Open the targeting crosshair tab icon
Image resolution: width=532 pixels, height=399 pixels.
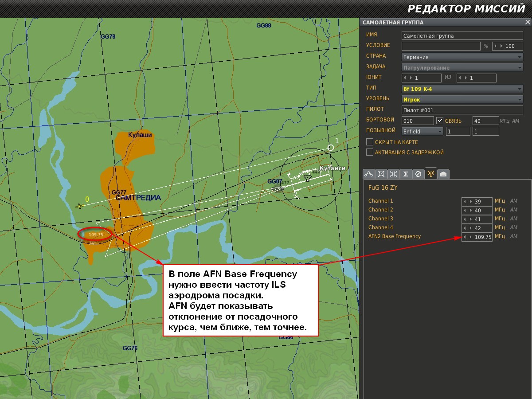pos(381,174)
